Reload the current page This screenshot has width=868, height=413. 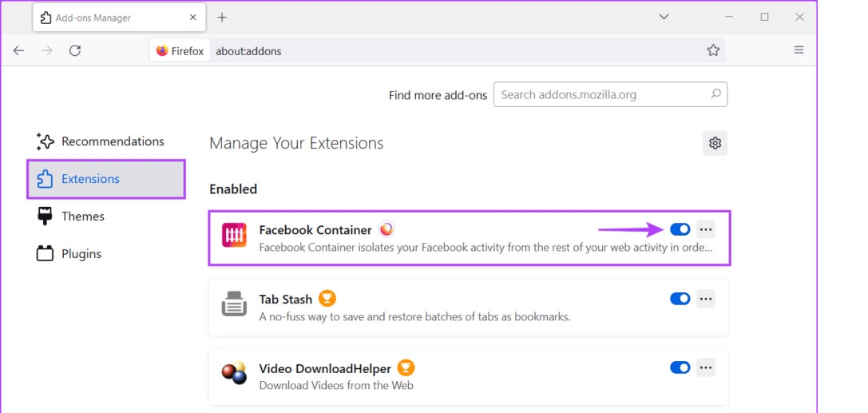click(75, 51)
